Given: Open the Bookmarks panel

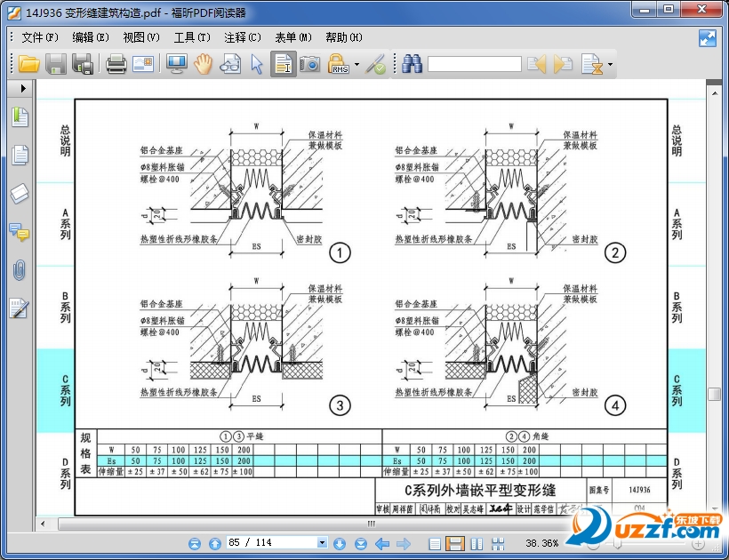Looking at the screenshot, I should [20, 116].
